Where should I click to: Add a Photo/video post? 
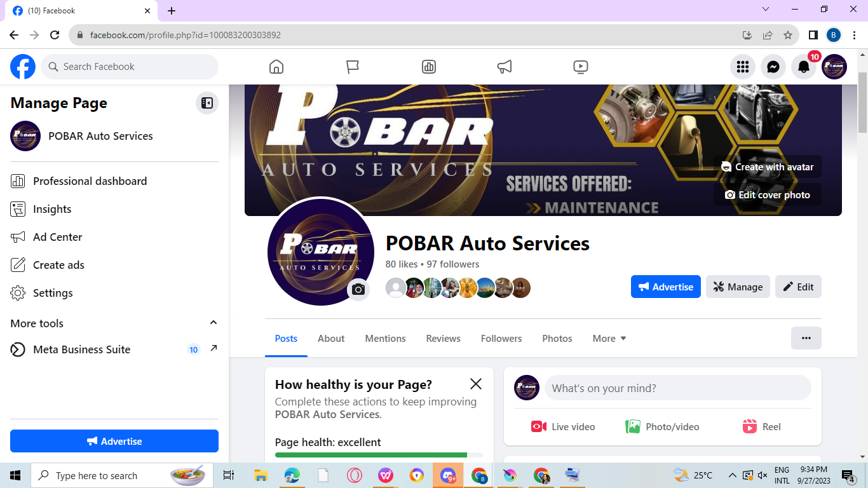click(662, 427)
